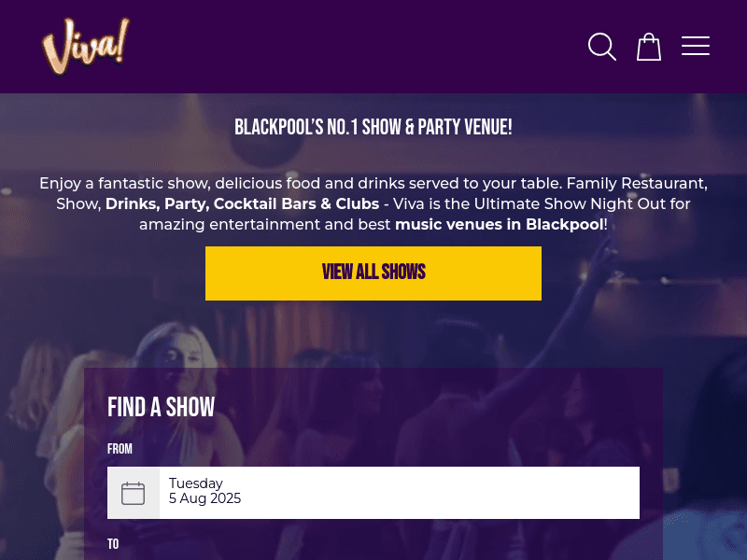Image resolution: width=747 pixels, height=560 pixels.
Task: Open the FROM date picker showing 5 Aug 2025
Action: click(x=373, y=492)
